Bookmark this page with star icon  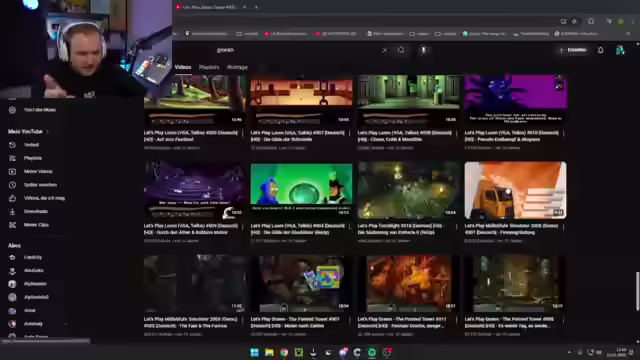tap(574, 21)
